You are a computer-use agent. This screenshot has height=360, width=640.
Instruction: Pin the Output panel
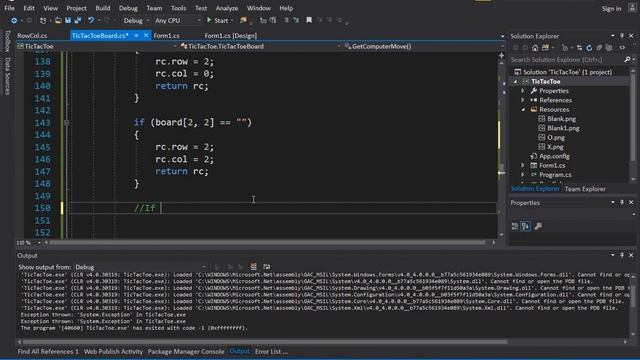pyautogui.click(x=622, y=255)
